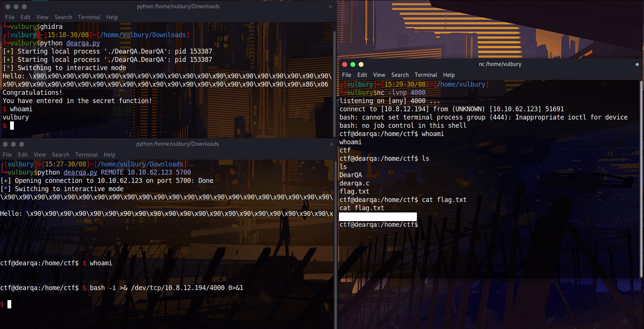Viewport: 644px width, 329px height.
Task: Open Terminal menu in the nc terminal window
Action: (426, 75)
